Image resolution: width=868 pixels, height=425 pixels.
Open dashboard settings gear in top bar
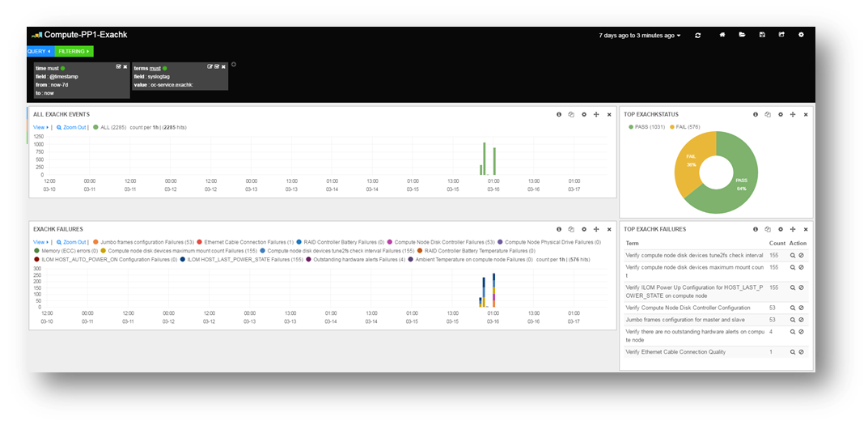pyautogui.click(x=801, y=34)
